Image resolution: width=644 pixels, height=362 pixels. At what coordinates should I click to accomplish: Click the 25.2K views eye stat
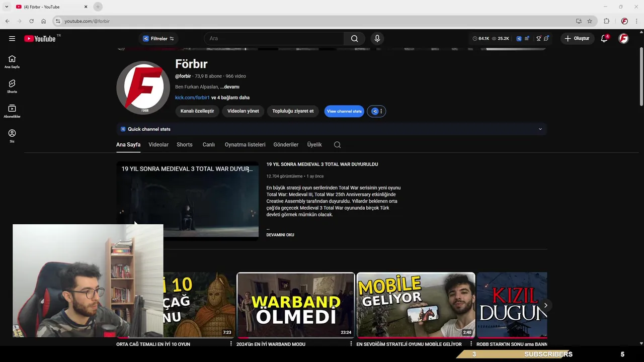click(x=501, y=39)
